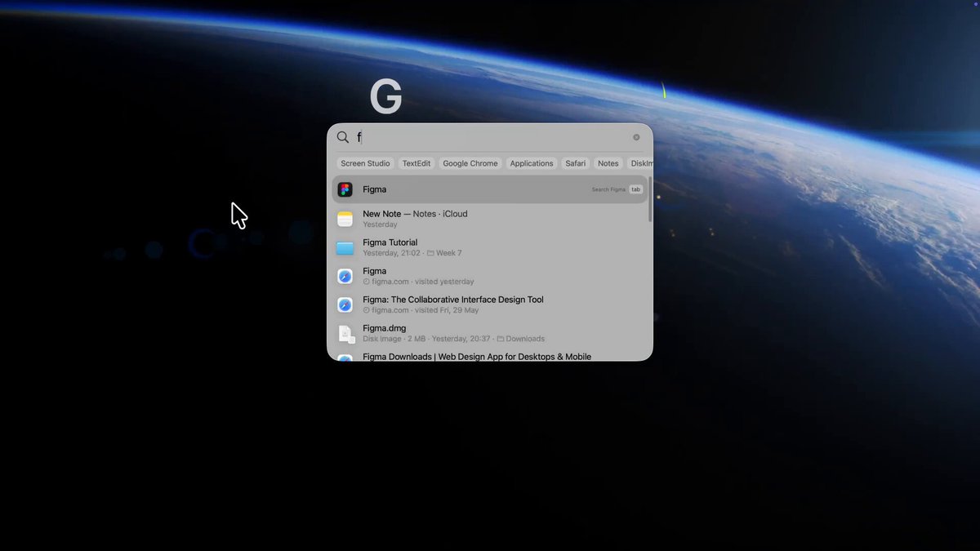Select the TextEdit filter chip

[416, 163]
